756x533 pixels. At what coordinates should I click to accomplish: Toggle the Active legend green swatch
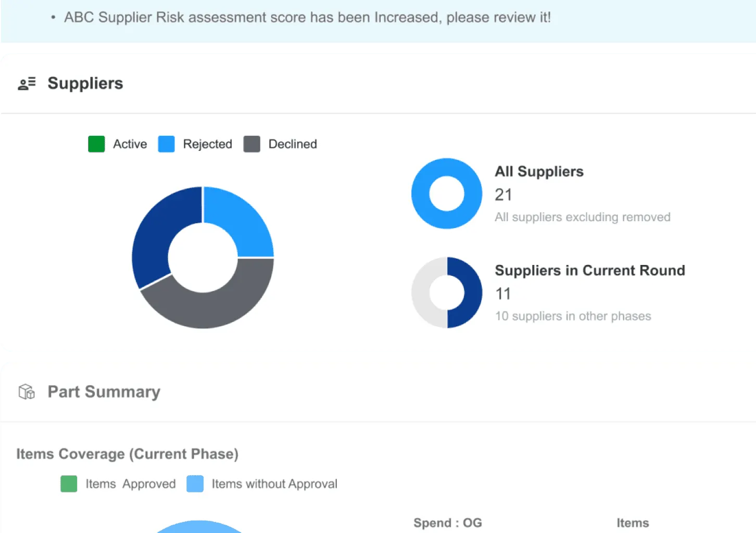(96, 144)
